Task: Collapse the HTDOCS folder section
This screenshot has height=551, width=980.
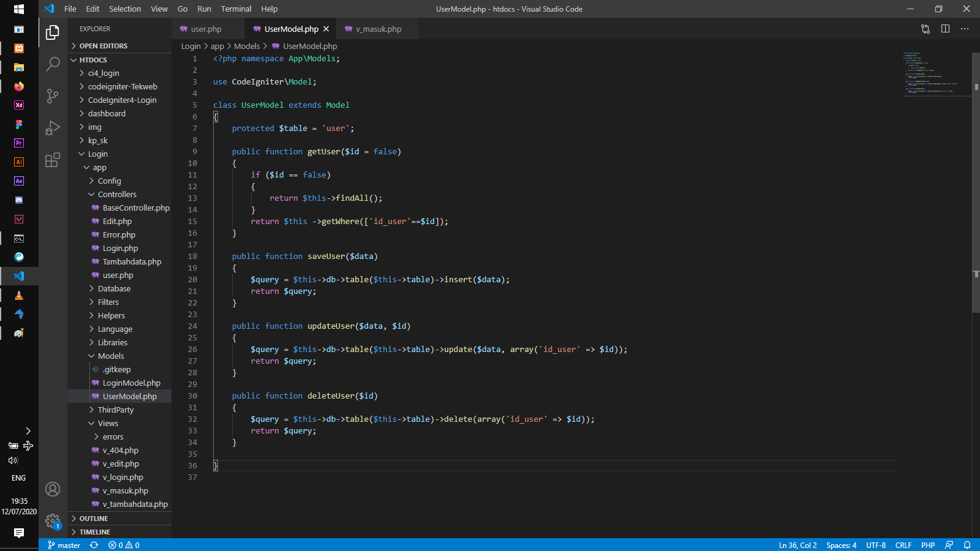Action: (119, 60)
